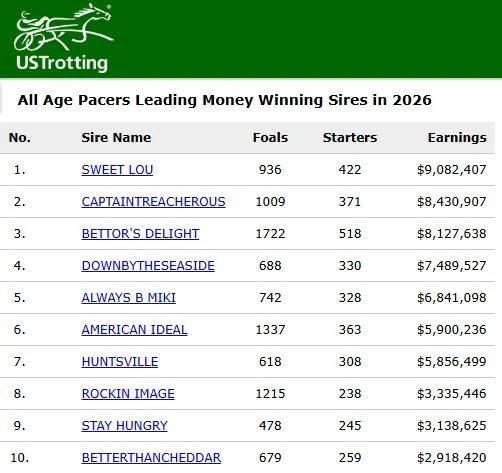Image resolution: width=502 pixels, height=473 pixels.
Task: Click the Foals column header
Action: pyautogui.click(x=270, y=138)
